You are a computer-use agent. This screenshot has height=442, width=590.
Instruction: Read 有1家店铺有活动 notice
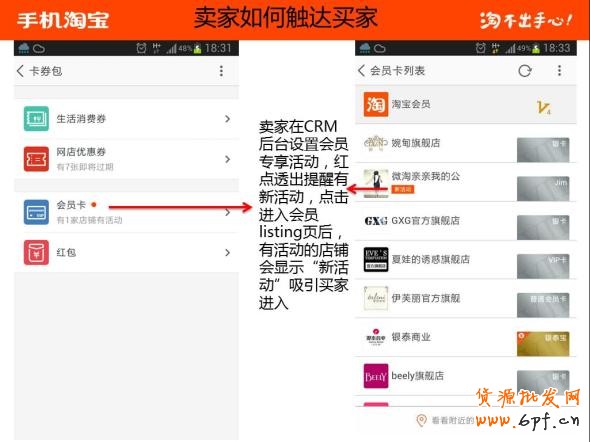click(90, 220)
